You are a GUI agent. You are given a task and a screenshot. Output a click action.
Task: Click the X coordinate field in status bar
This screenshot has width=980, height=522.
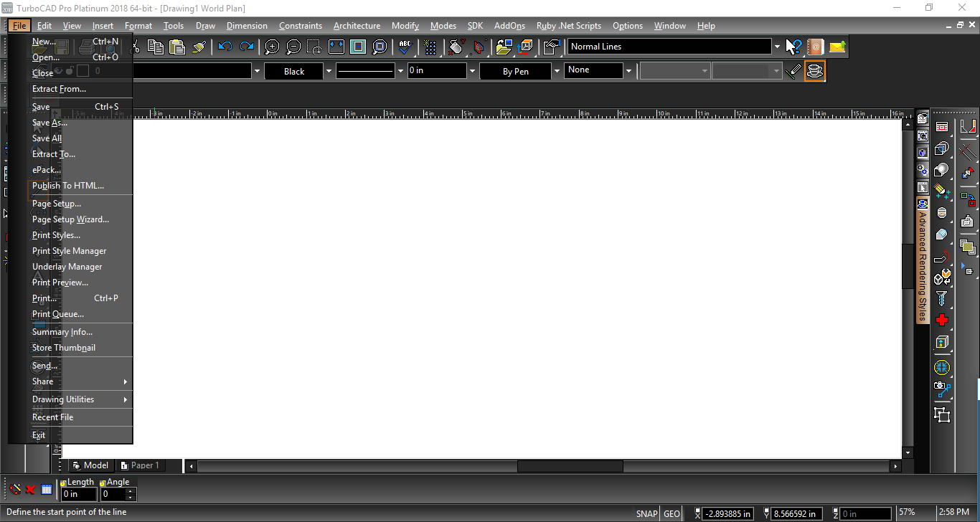[727, 513]
